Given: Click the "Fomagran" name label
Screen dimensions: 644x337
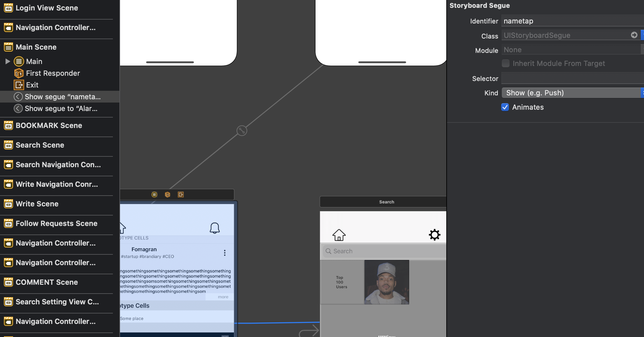Looking at the screenshot, I should click(x=144, y=249).
